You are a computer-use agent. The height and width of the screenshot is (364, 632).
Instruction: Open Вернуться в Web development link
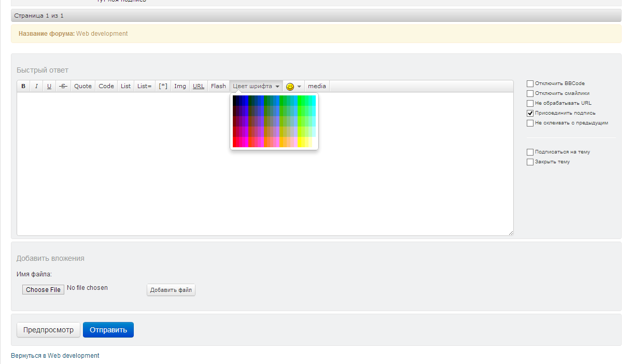tap(55, 356)
